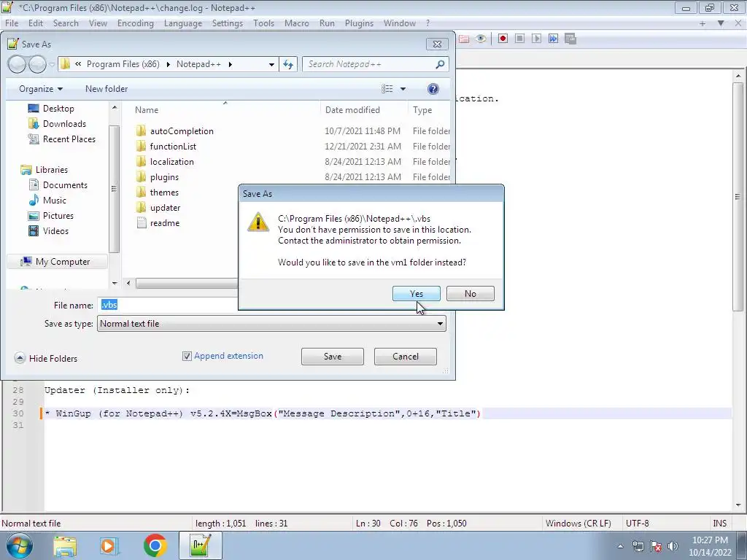747x560 pixels.
Task: Click Notepad++ taskbar button
Action: 201,545
